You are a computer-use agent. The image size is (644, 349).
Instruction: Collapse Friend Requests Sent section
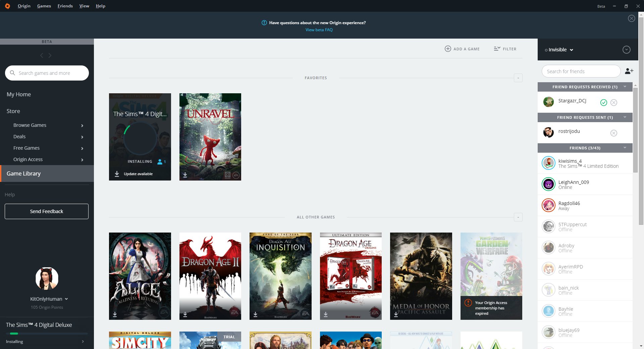pyautogui.click(x=625, y=117)
